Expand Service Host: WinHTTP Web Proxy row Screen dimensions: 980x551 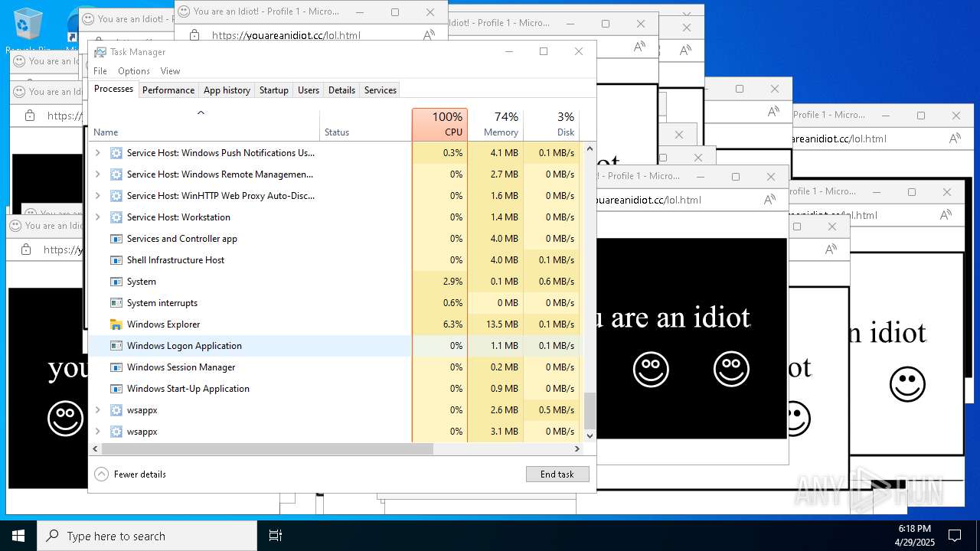click(x=97, y=196)
